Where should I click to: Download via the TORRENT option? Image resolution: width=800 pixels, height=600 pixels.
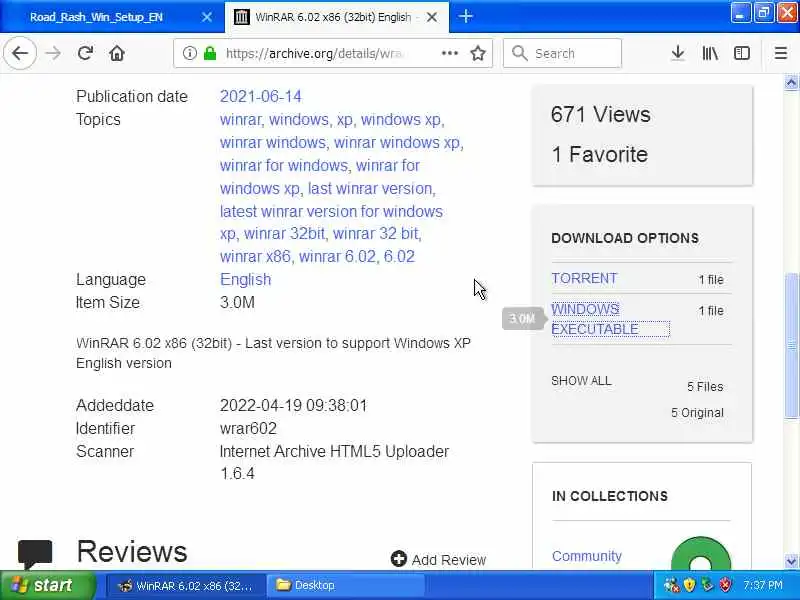584,279
